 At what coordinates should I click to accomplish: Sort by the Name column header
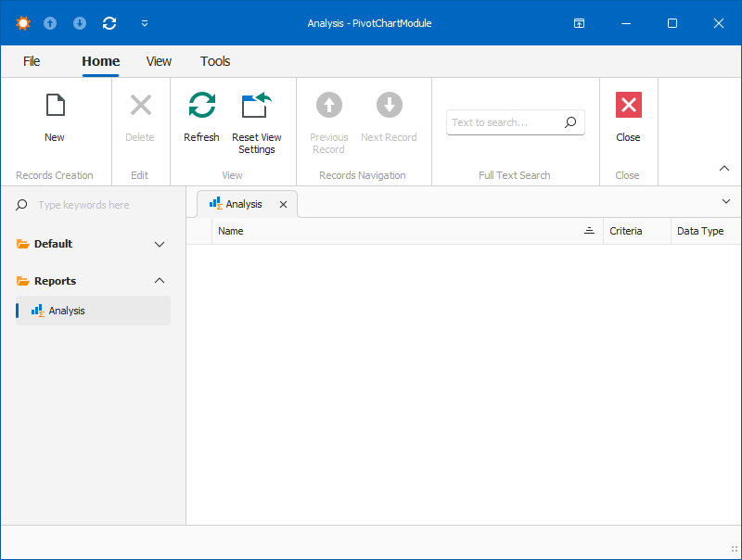399,231
